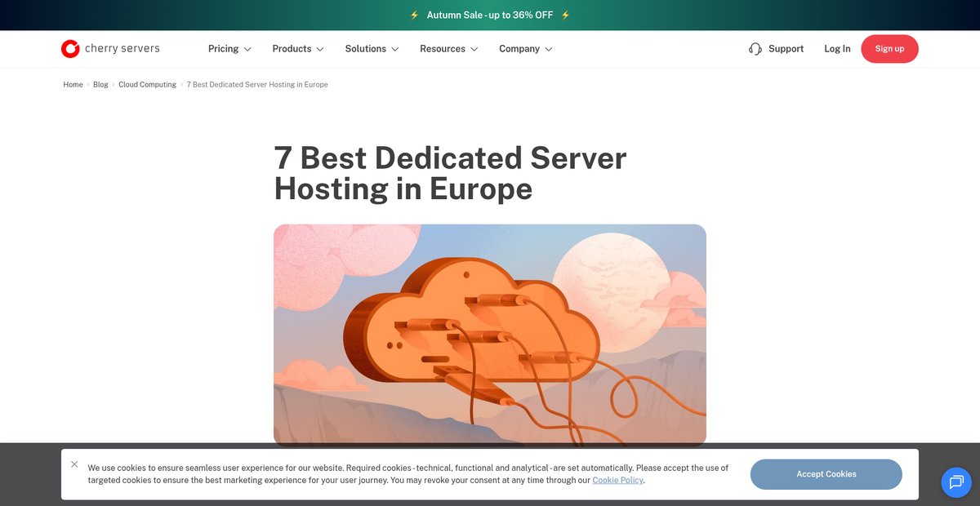Go to Blog breadcrumb
980x506 pixels.
pyautogui.click(x=100, y=85)
